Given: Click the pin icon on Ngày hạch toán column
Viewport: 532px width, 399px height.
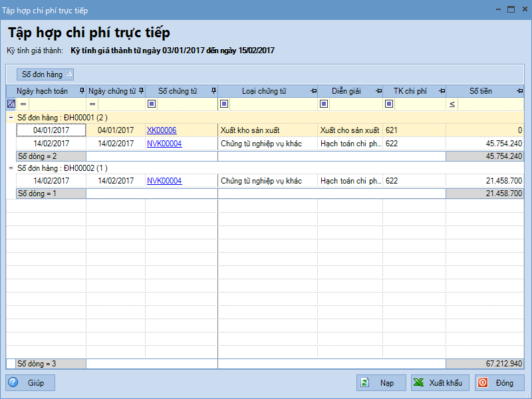Looking at the screenshot, I should click(82, 91).
